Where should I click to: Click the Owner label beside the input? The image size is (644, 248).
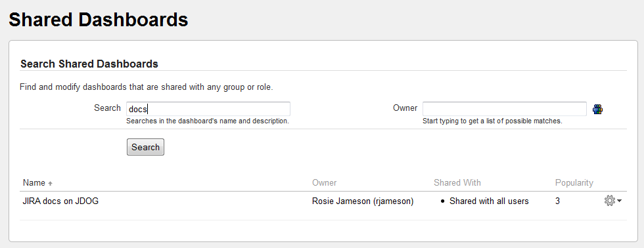(405, 108)
